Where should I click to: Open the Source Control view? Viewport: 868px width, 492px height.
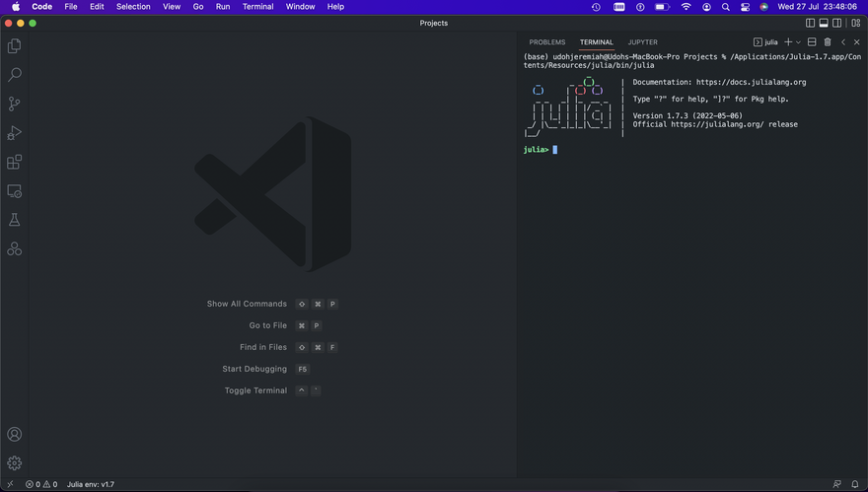15,104
